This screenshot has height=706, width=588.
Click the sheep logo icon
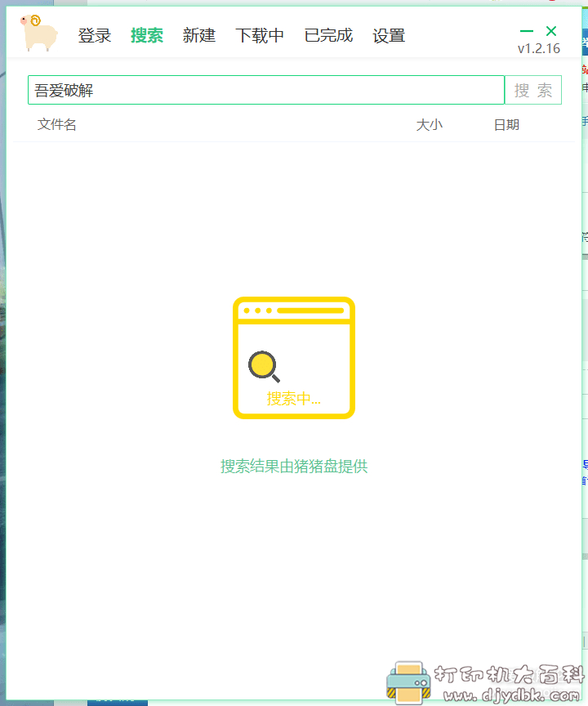[x=39, y=33]
